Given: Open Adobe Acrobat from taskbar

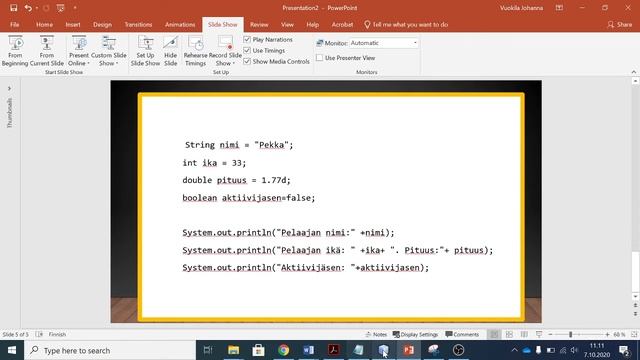Looking at the screenshot, I should click(x=333, y=350).
